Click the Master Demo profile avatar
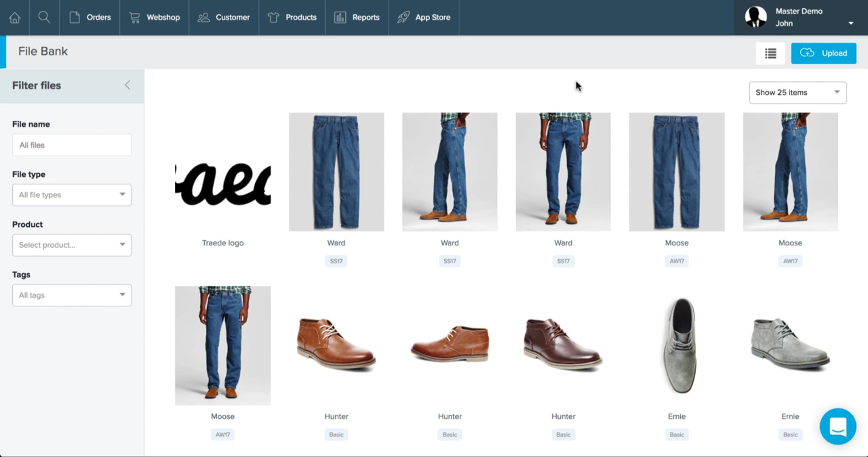Image resolution: width=868 pixels, height=457 pixels. (x=756, y=17)
